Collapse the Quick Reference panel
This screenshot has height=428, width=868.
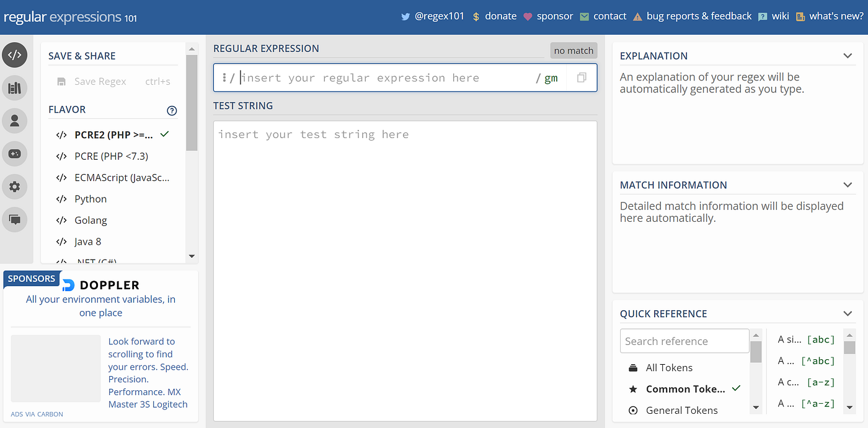848,313
